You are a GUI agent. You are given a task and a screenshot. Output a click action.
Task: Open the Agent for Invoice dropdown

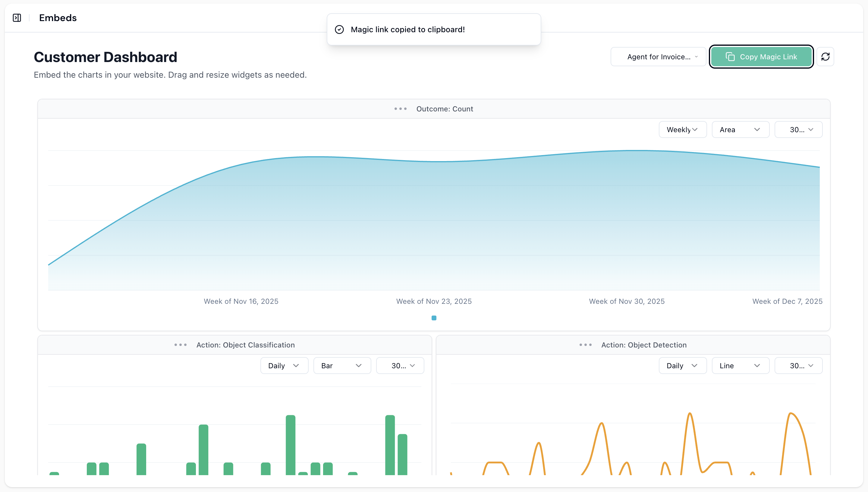(658, 57)
